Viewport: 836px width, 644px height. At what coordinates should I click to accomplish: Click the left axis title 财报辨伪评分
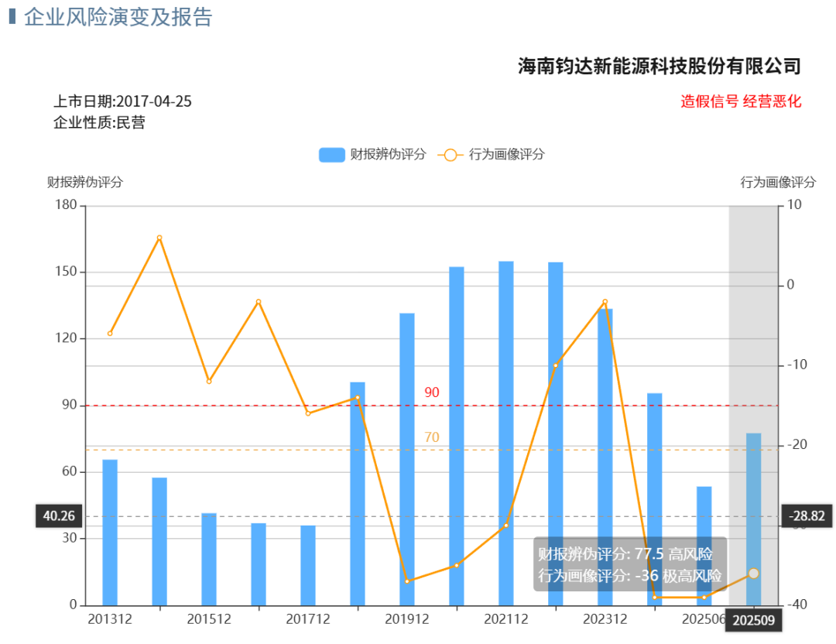tap(85, 183)
